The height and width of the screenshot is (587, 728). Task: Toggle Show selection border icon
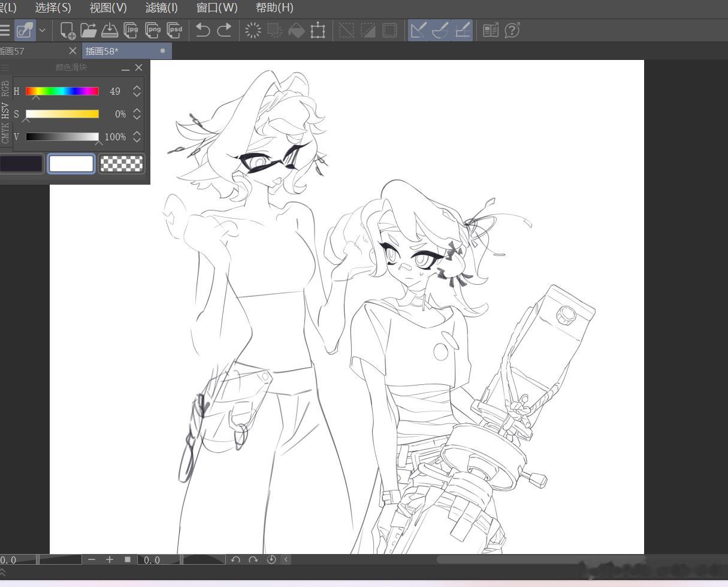[x=390, y=30]
